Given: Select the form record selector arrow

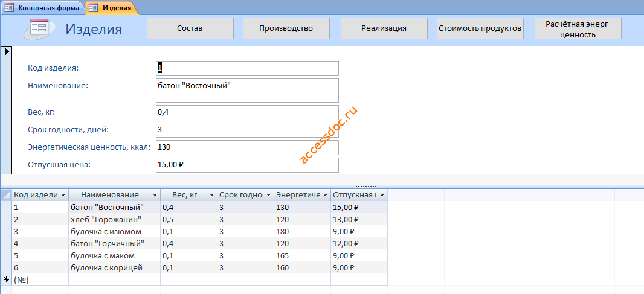Looking at the screenshot, I should click(7, 52).
